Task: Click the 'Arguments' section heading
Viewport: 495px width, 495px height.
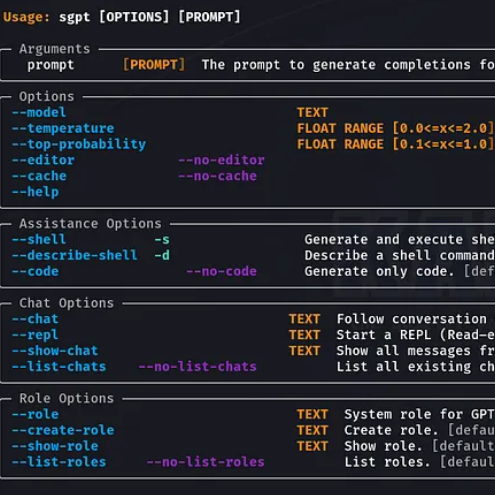Action: click(55, 49)
